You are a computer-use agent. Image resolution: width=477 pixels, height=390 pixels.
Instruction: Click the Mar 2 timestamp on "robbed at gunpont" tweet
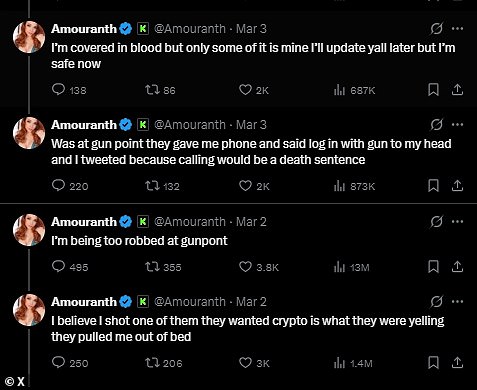coord(251,222)
